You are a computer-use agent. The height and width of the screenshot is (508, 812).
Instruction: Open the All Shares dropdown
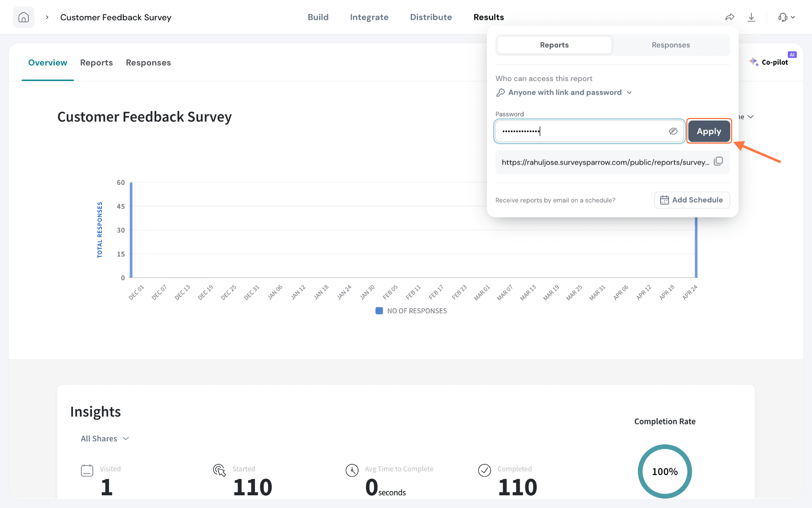tap(105, 439)
